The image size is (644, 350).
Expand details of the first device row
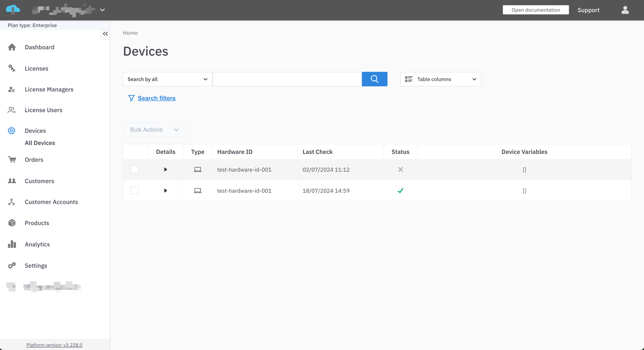point(166,169)
